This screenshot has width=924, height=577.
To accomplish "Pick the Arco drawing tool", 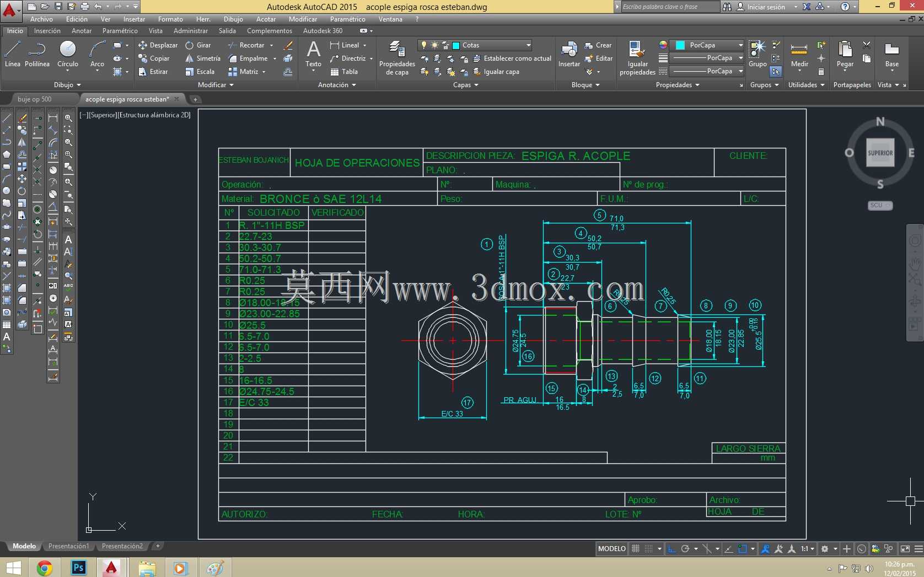I will tap(97, 54).
